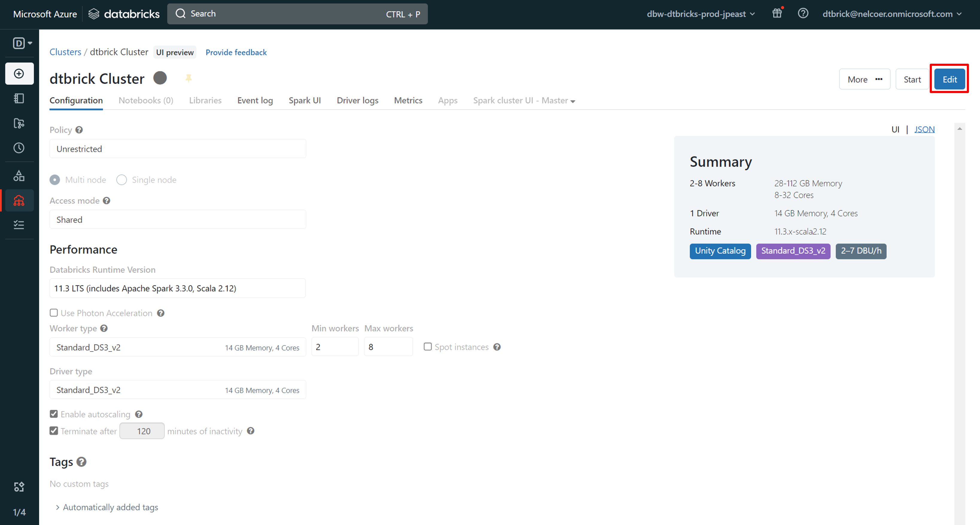Click the blue Edit button
This screenshot has height=525, width=980.
(x=949, y=80)
